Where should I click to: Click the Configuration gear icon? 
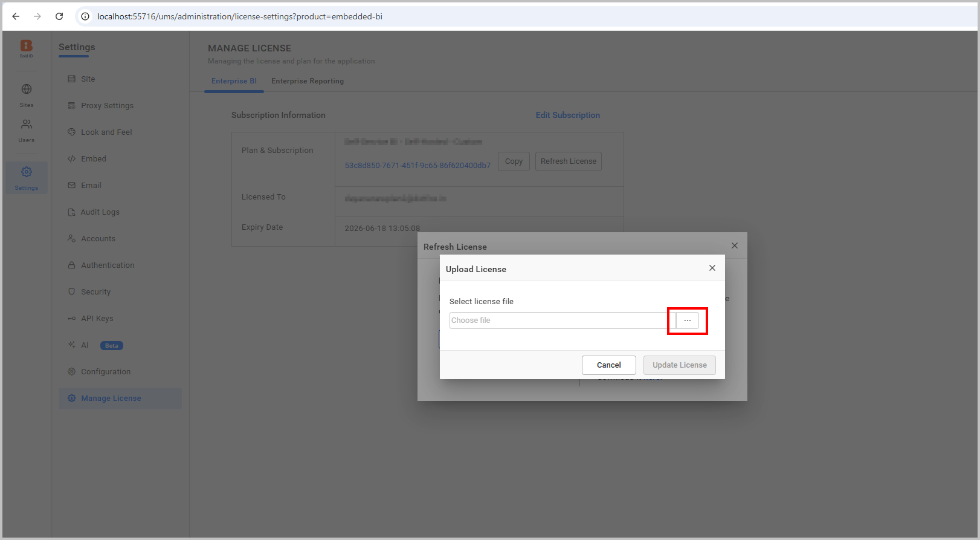72,371
